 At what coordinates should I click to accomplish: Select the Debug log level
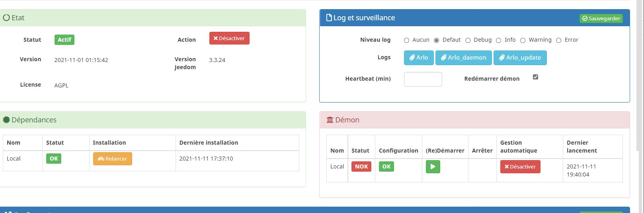pyautogui.click(x=468, y=40)
